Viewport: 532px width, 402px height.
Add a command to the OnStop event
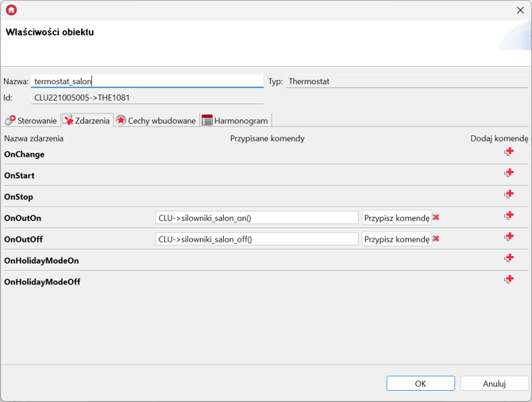[509, 195]
